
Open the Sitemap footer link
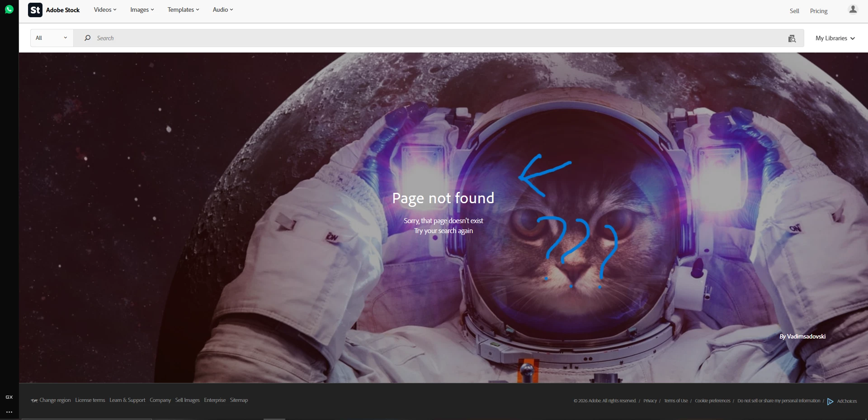pyautogui.click(x=239, y=400)
